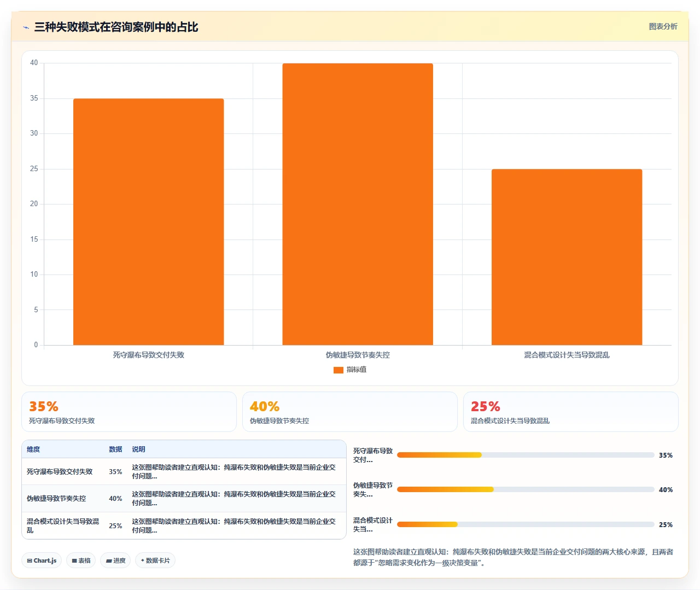700x590 pixels.
Task: Select the Chart.js tag chip
Action: point(42,560)
